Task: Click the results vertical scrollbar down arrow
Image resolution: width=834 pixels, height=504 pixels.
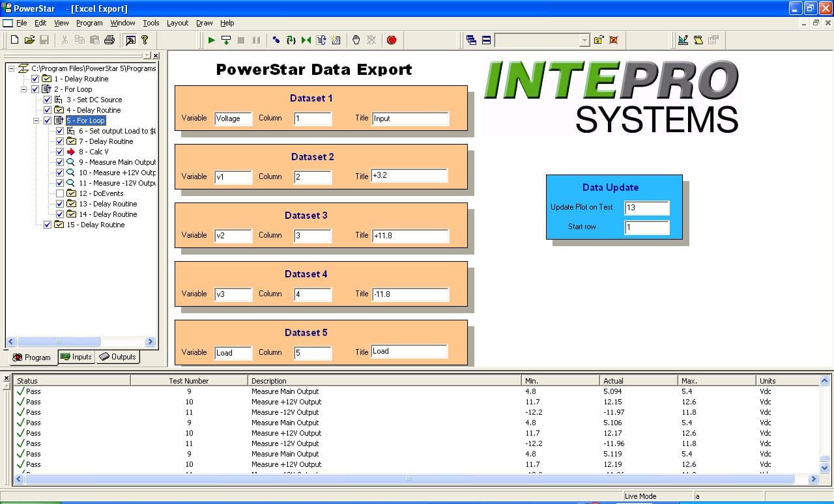Action: pos(824,468)
